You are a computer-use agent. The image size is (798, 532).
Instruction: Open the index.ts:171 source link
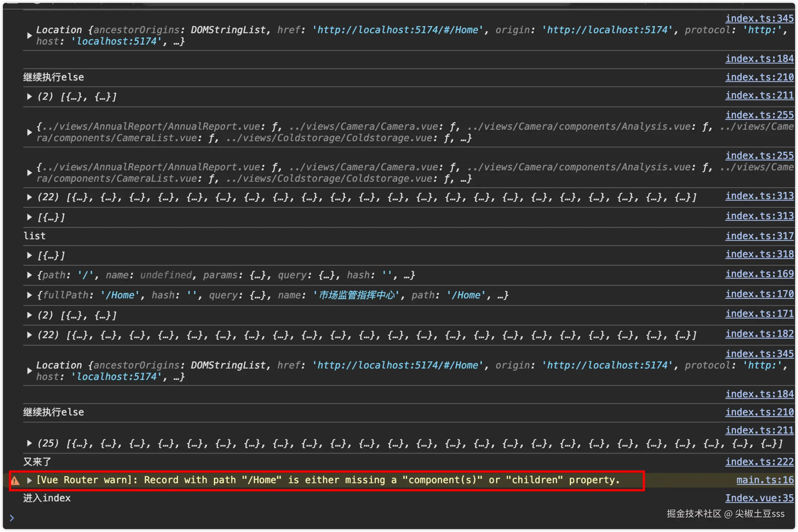[759, 314]
